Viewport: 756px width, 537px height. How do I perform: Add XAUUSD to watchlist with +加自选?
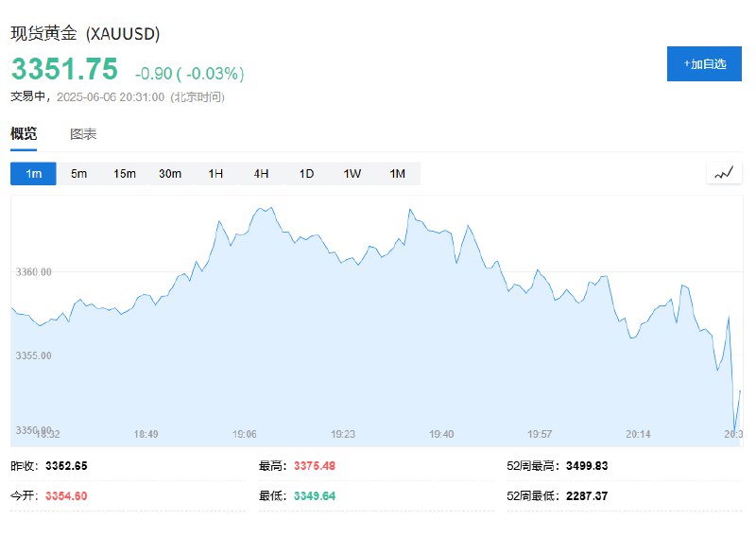704,63
